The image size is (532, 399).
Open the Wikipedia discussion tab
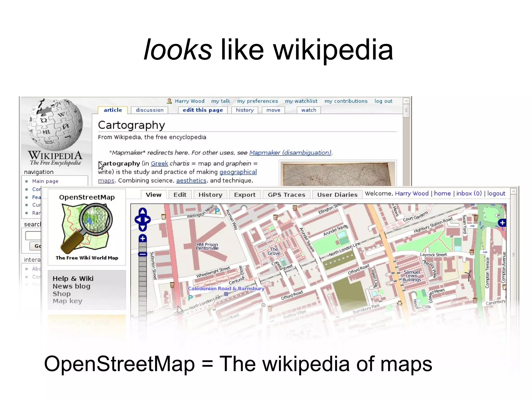click(150, 110)
